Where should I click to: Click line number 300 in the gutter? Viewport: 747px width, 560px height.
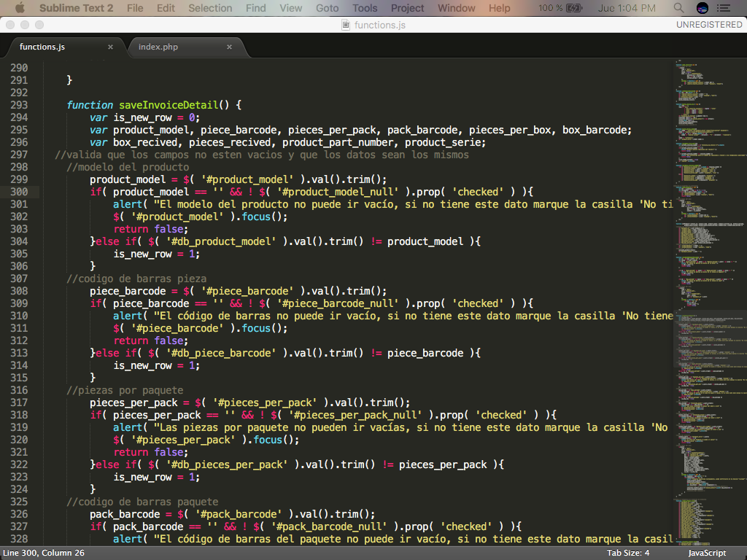[x=19, y=192]
